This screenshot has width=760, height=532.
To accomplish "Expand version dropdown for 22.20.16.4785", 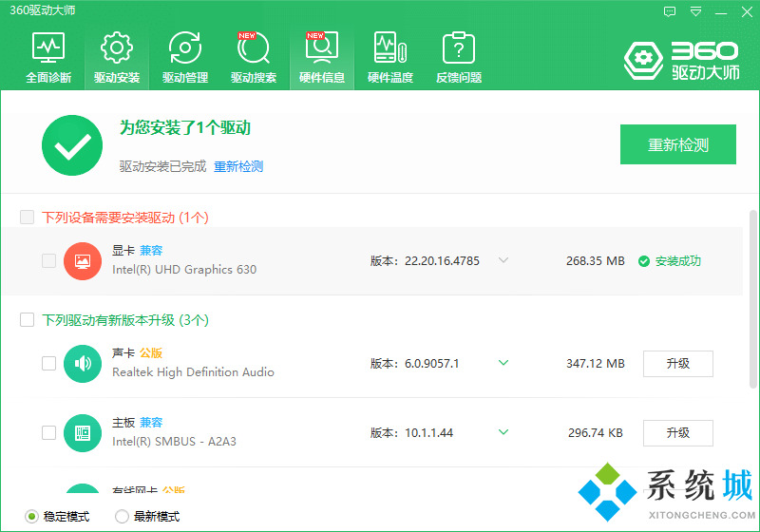I will (503, 260).
